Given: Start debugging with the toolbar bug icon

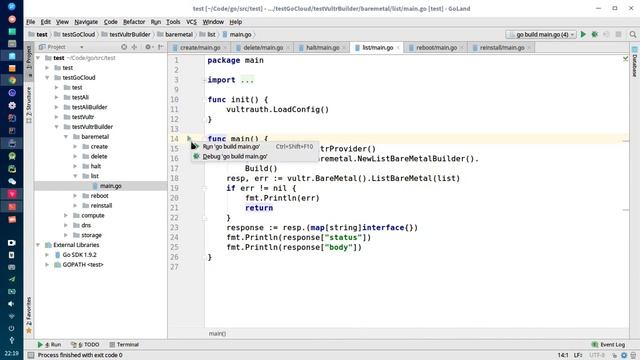Looking at the screenshot, I should pyautogui.click(x=595, y=35).
